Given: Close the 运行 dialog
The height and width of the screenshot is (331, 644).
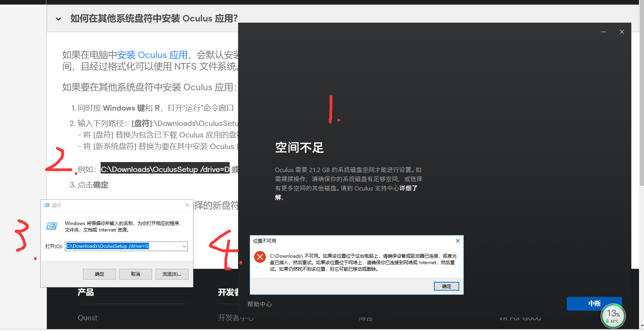Looking at the screenshot, I should (187, 205).
